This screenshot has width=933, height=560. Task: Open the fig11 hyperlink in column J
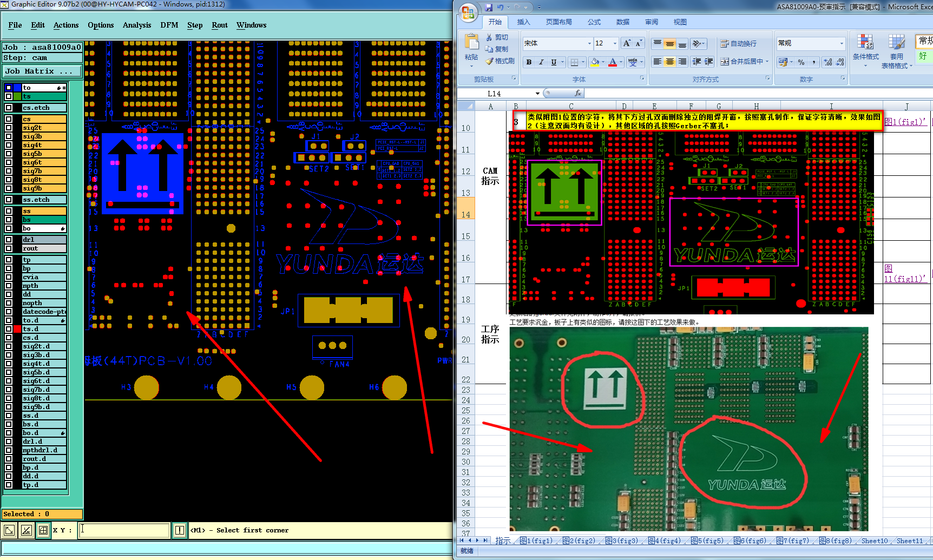pyautogui.click(x=905, y=274)
